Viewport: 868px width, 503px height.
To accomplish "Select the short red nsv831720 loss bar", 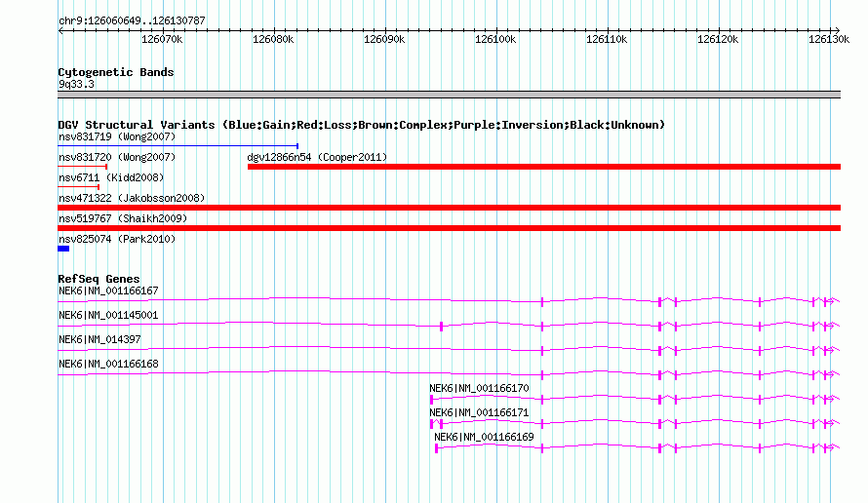I will click(83, 167).
